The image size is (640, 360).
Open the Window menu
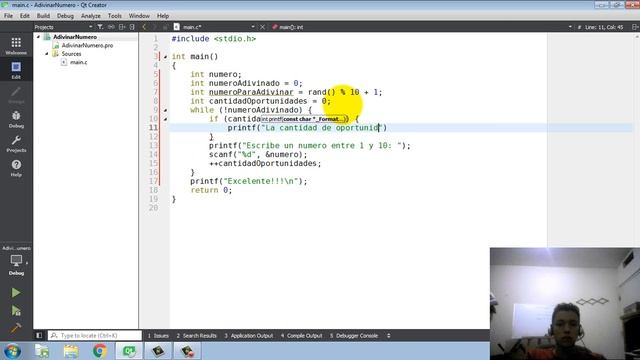(x=139, y=16)
